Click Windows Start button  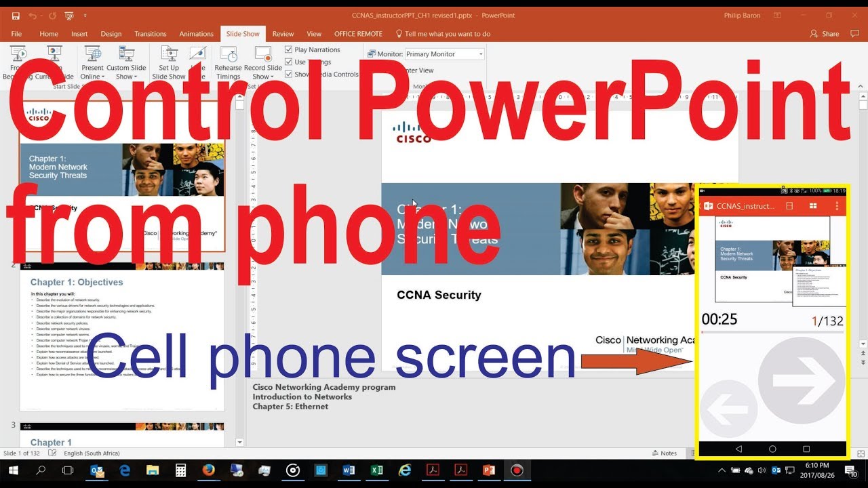click(13, 470)
